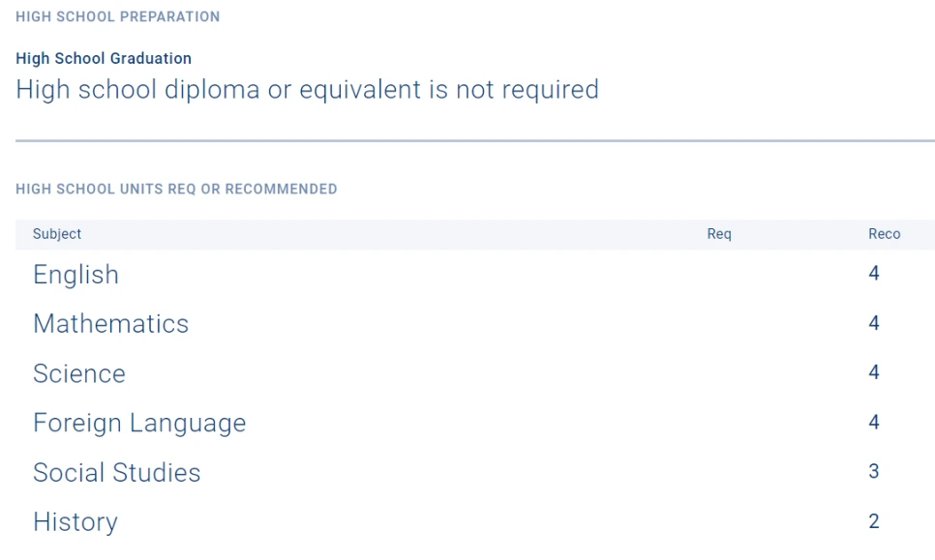Click the Foreign Language subject label
Screen dimensions: 935x560
[139, 423]
